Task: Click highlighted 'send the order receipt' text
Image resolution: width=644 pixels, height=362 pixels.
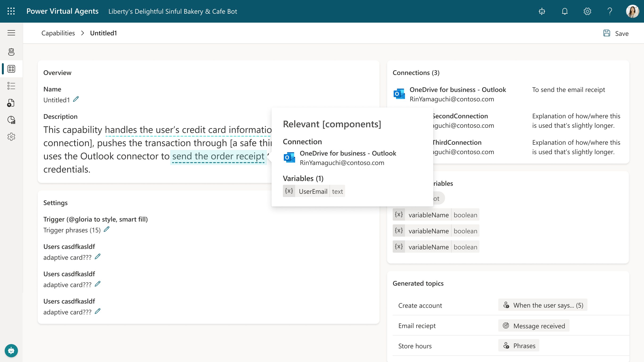Action: [218, 156]
